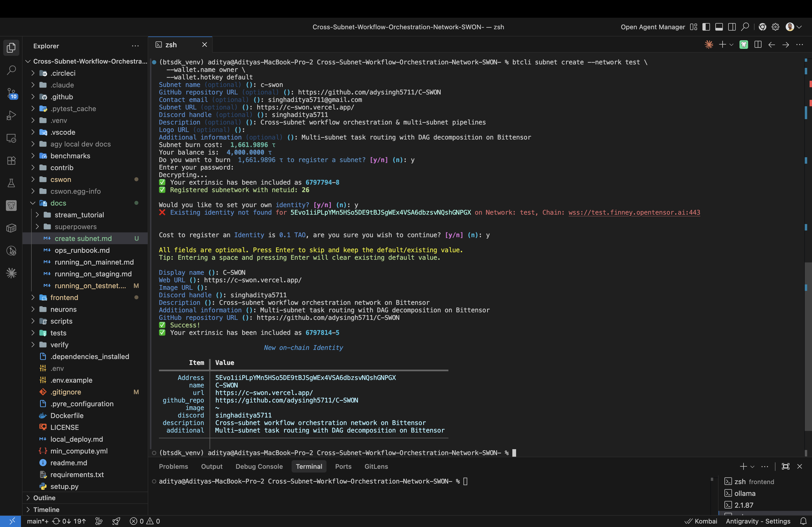The image size is (812, 527).
Task: Toggle the secondary sidebar layout button
Action: pyautogui.click(x=732, y=27)
